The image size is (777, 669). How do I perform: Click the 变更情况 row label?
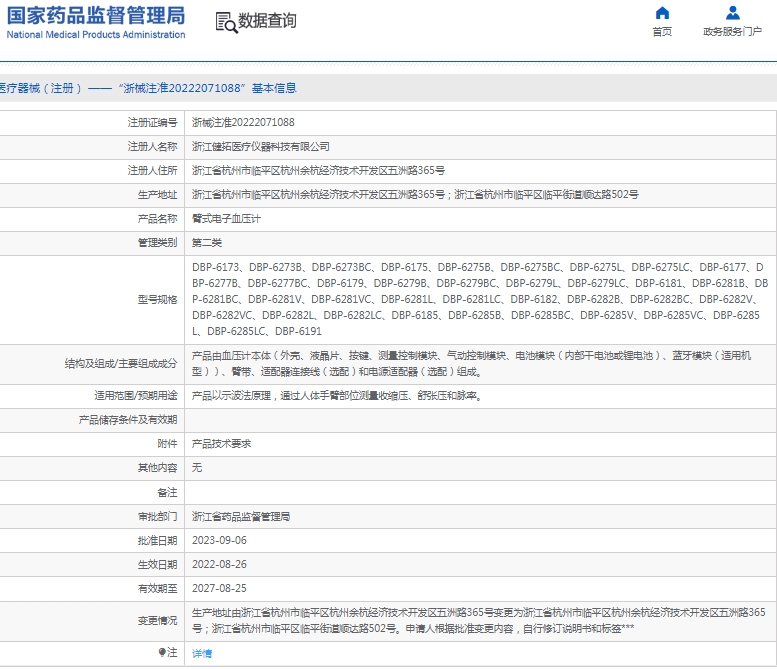point(157,620)
